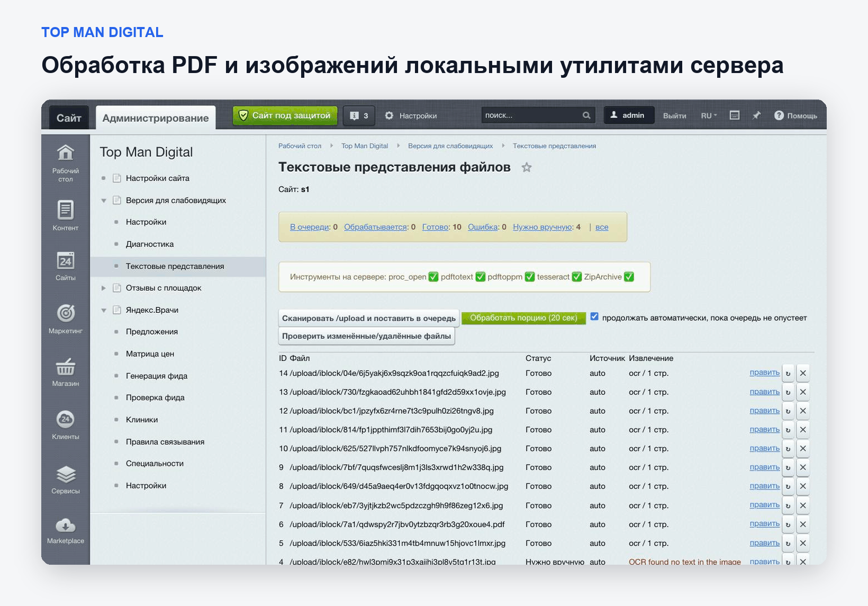Filter by Готово status link
This screenshot has height=606, width=868.
point(435,227)
